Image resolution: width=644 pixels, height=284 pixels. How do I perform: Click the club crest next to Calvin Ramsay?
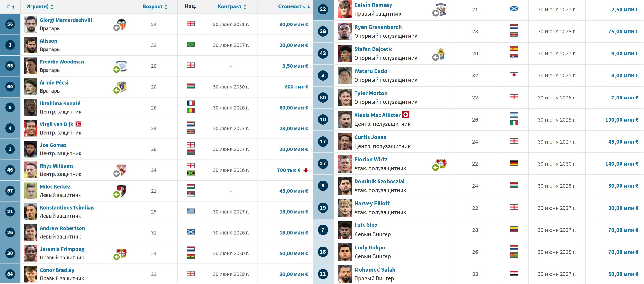(x=441, y=9)
